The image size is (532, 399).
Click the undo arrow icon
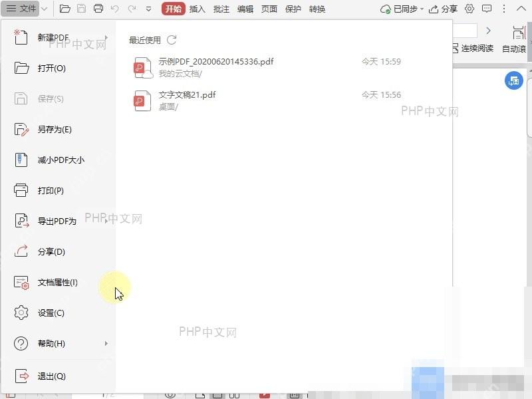(114, 9)
